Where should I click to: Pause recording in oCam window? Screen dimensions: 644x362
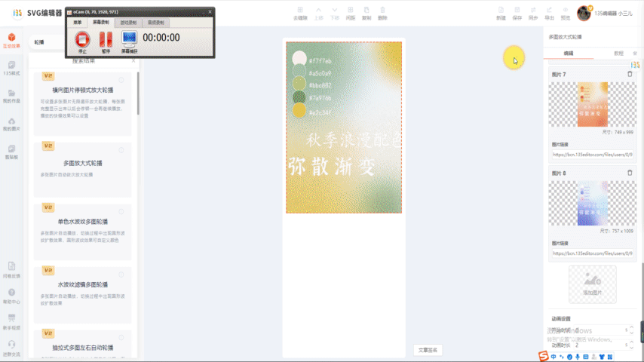[x=106, y=42]
